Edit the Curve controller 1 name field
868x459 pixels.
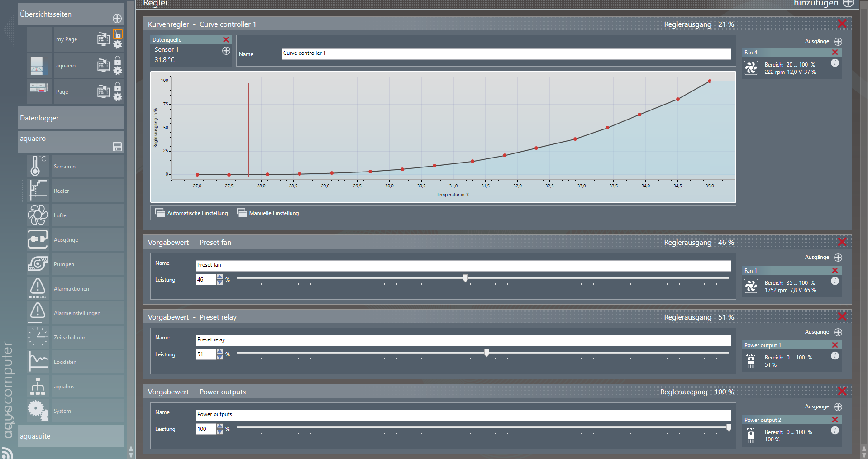[506, 54]
